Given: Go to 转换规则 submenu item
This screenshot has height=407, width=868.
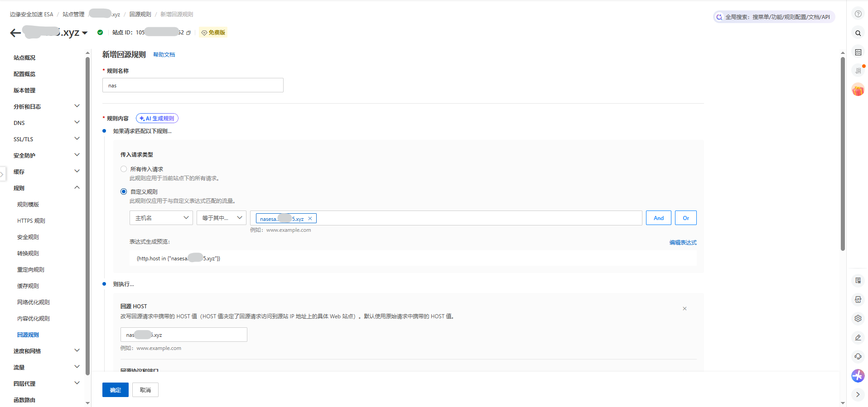Looking at the screenshot, I should point(28,253).
